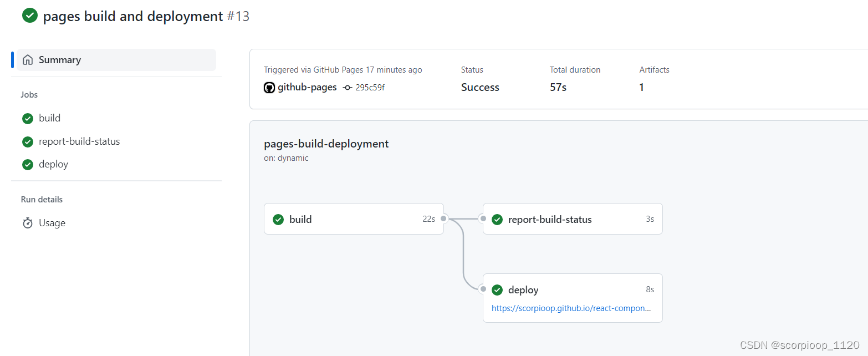Image resolution: width=868 pixels, height=356 pixels.
Task: Open the scorpioop.github.io deployment URL
Action: tap(571, 308)
